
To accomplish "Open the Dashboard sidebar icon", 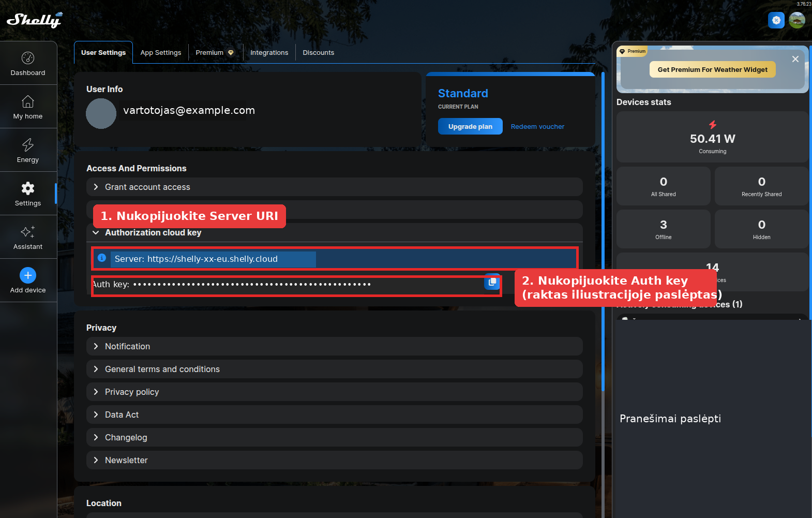I will click(x=28, y=64).
